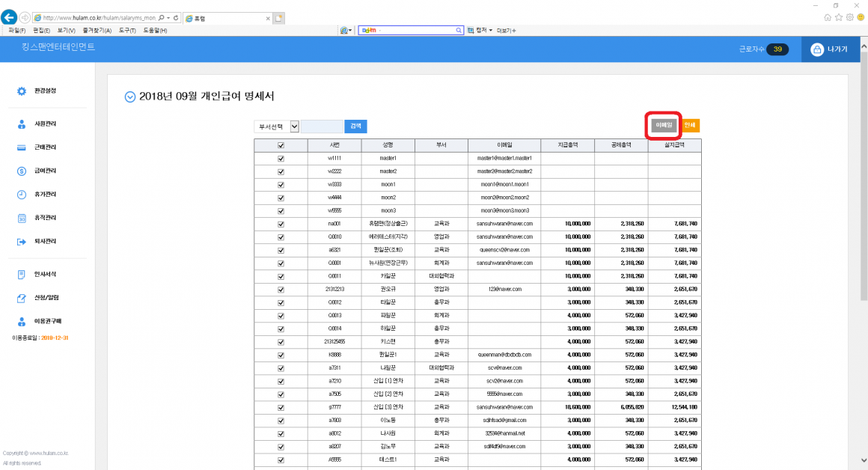
Task: Open the 부서선택 department dropdown
Action: (x=276, y=126)
